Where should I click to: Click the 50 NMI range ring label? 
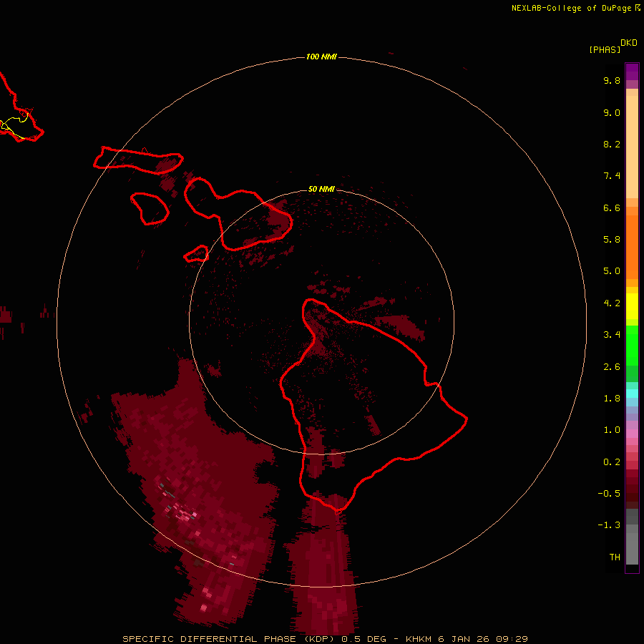click(x=321, y=189)
